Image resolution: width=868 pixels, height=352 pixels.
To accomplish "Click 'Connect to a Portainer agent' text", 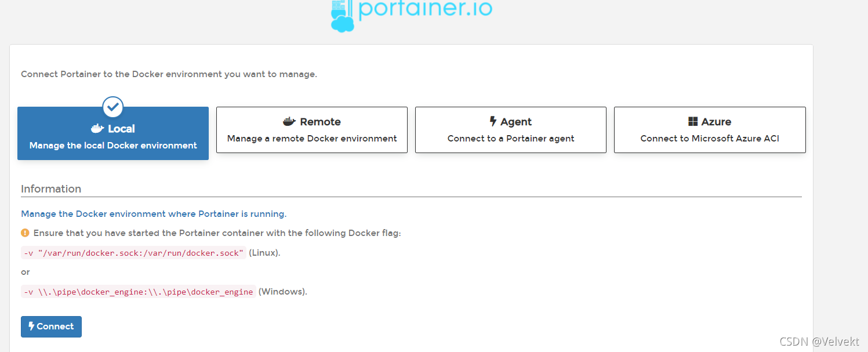I will (511, 139).
